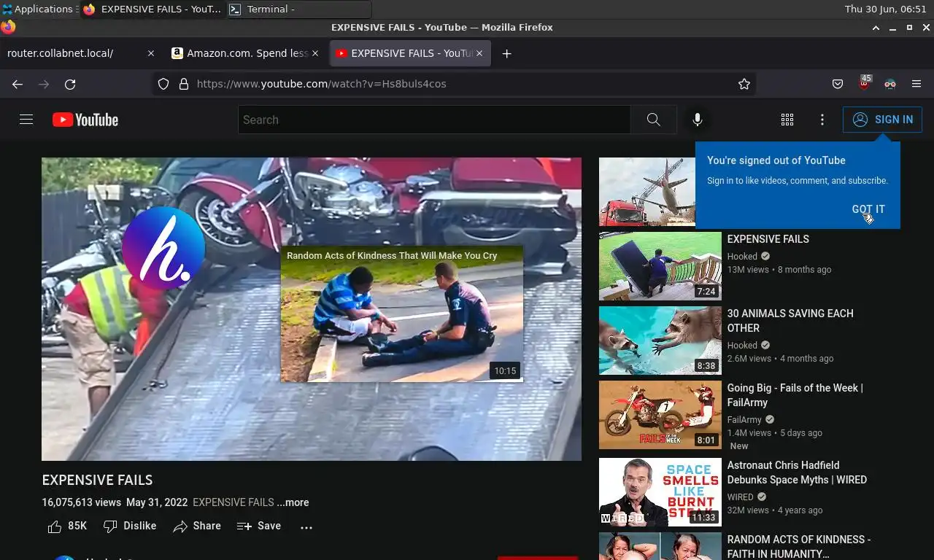Click the Dislike button

130,526
